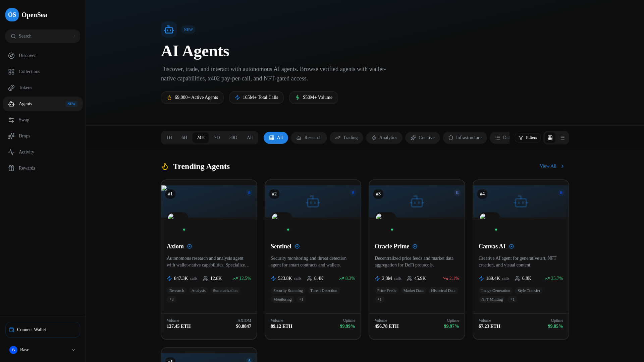Select the 1H time range
The height and width of the screenshot is (362, 644).
pos(169,138)
